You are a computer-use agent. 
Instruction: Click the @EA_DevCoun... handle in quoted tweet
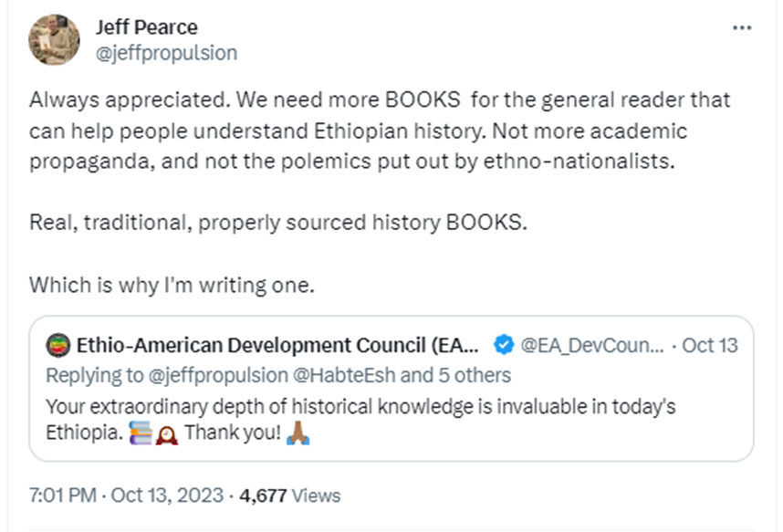(591, 345)
